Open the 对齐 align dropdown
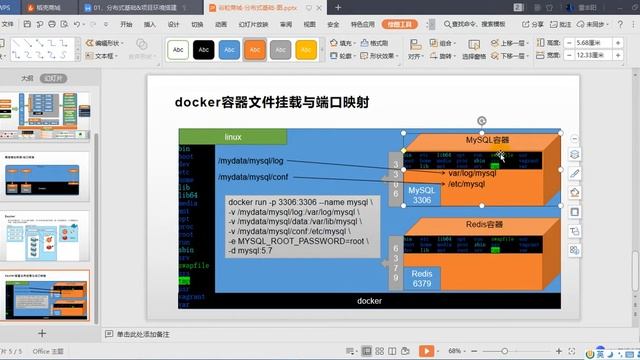The height and width of the screenshot is (360, 640). coord(416,50)
